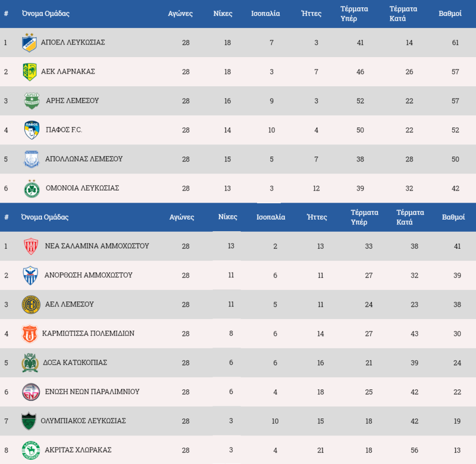Select the ΑΡΗΣ ΛΕΜΕΣΟΥ green badge

(x=32, y=101)
